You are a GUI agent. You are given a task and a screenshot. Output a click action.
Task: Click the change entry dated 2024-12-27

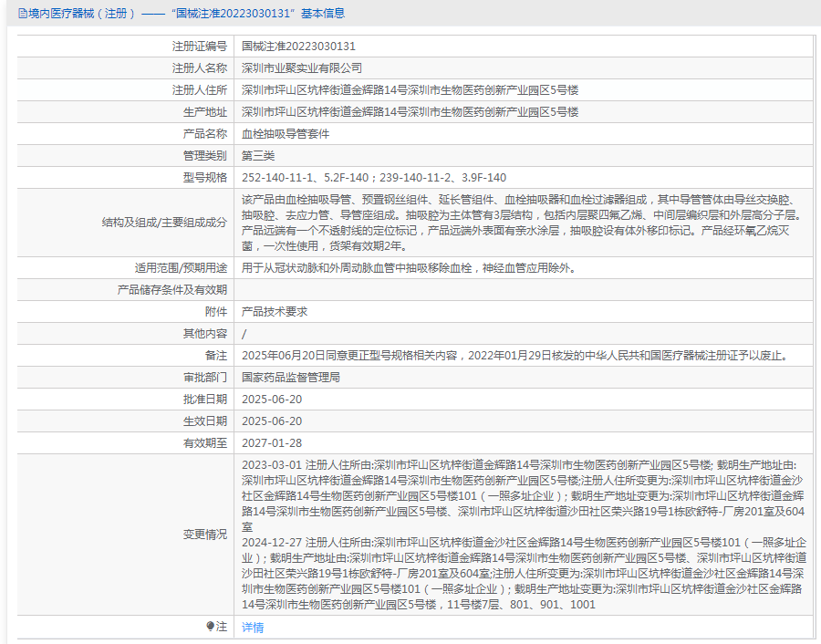[x=524, y=574]
